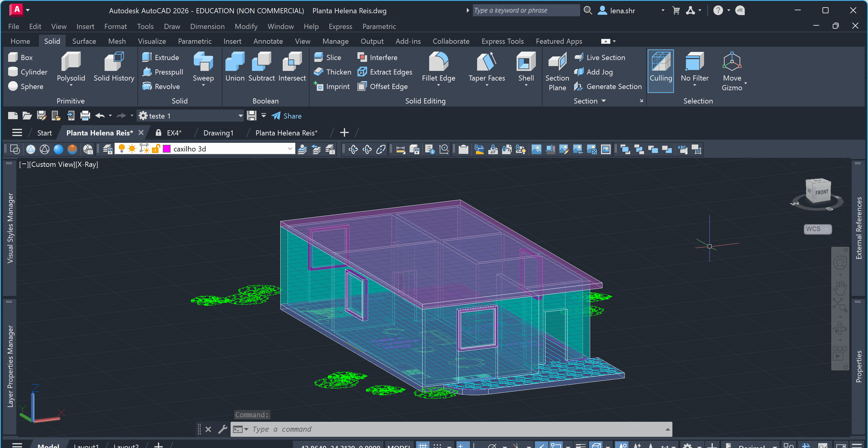Image resolution: width=868 pixels, height=448 pixels.
Task: Switch to the Visualize ribbon tab
Action: [152, 41]
